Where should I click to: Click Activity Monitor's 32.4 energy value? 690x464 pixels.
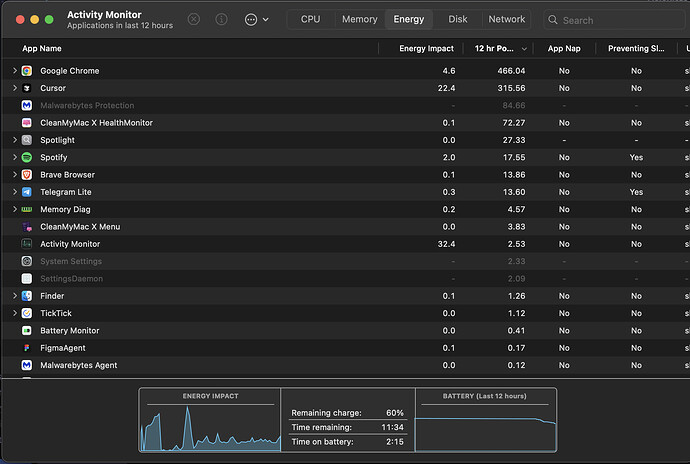click(446, 244)
